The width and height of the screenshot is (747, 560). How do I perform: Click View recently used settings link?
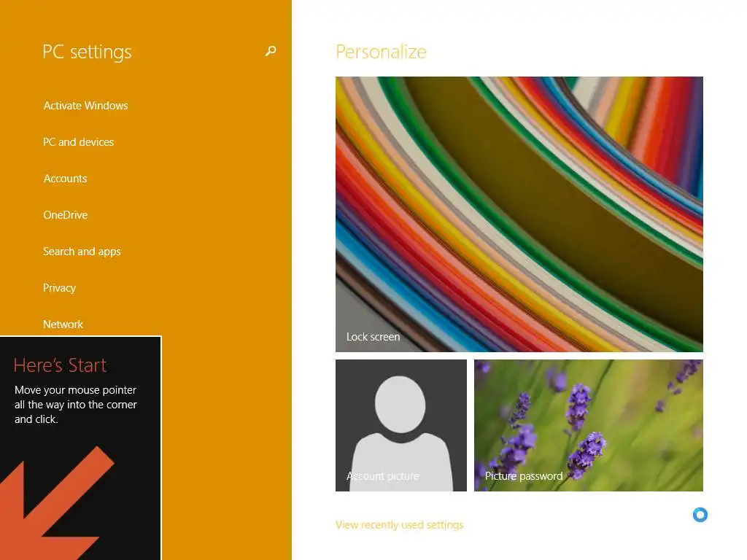coord(399,525)
